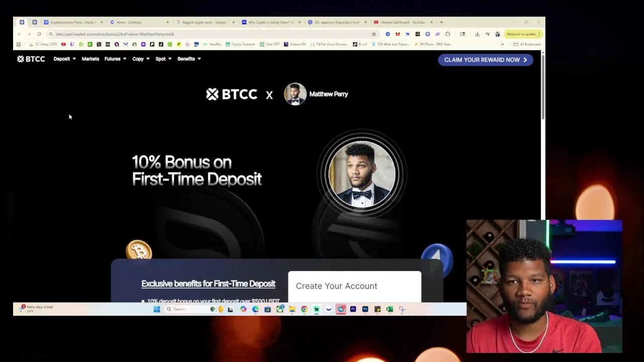The height and width of the screenshot is (362, 644).
Task: Go back with the browser back arrow
Action: [x=19, y=34]
